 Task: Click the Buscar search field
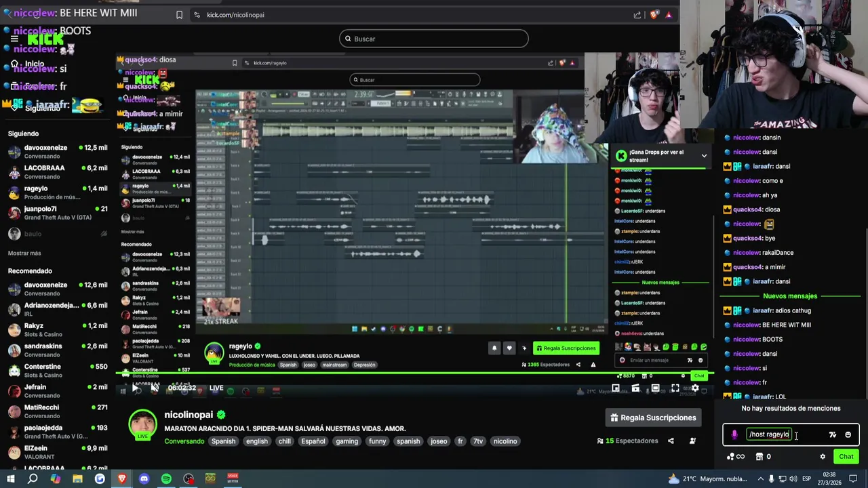pyautogui.click(x=434, y=39)
